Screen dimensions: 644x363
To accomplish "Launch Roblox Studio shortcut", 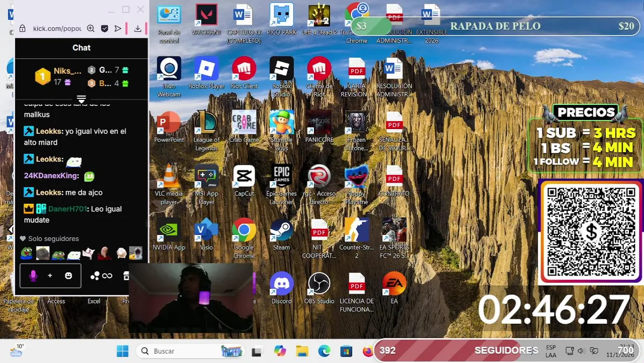I will coord(281,77).
